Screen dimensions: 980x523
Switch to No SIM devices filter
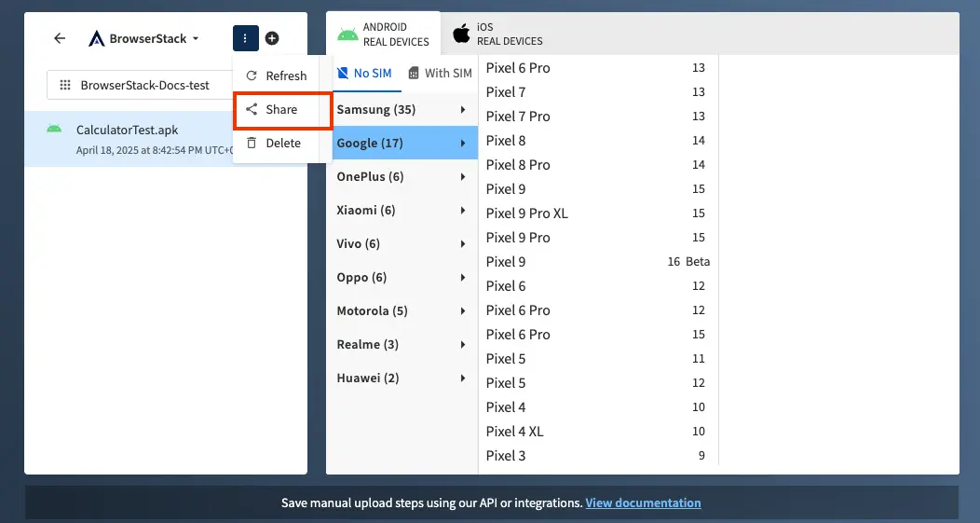[x=364, y=73]
